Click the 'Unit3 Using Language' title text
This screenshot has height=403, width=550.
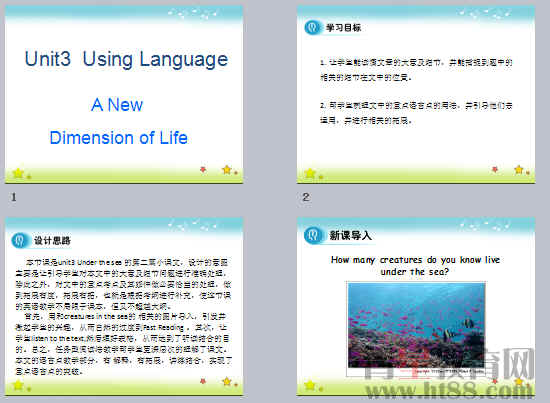(126, 59)
